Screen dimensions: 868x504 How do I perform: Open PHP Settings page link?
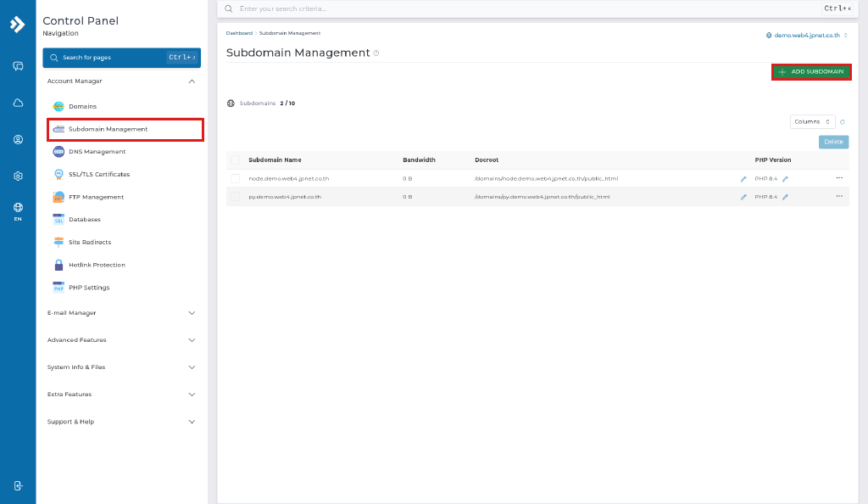89,288
